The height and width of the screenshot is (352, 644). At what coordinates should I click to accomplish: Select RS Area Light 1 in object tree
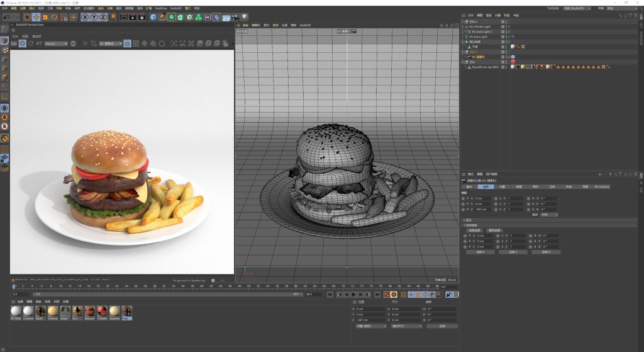pos(481,31)
